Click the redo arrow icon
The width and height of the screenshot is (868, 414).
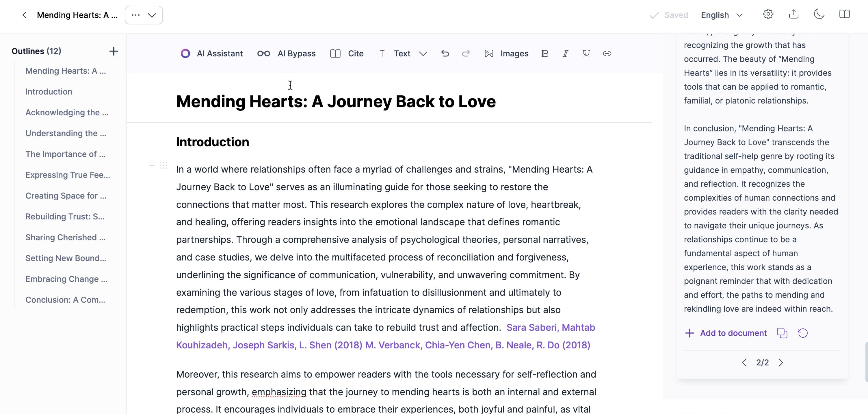[x=466, y=53]
